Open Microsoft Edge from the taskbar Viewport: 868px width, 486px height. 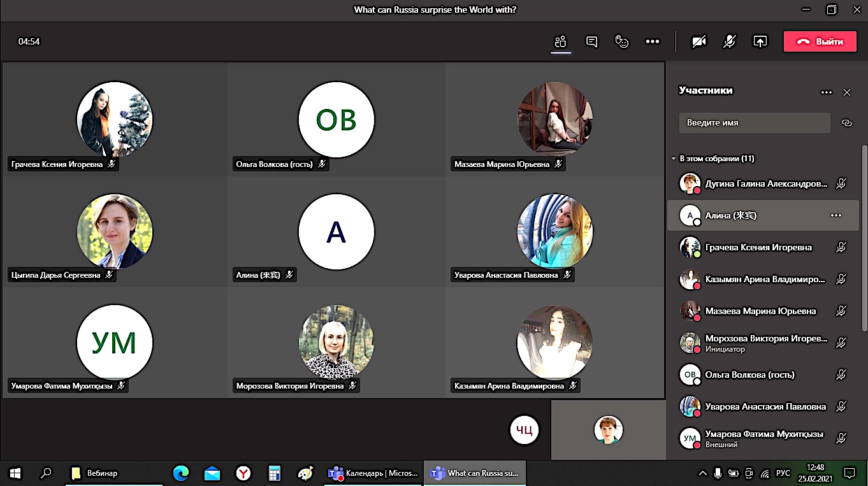(181, 473)
